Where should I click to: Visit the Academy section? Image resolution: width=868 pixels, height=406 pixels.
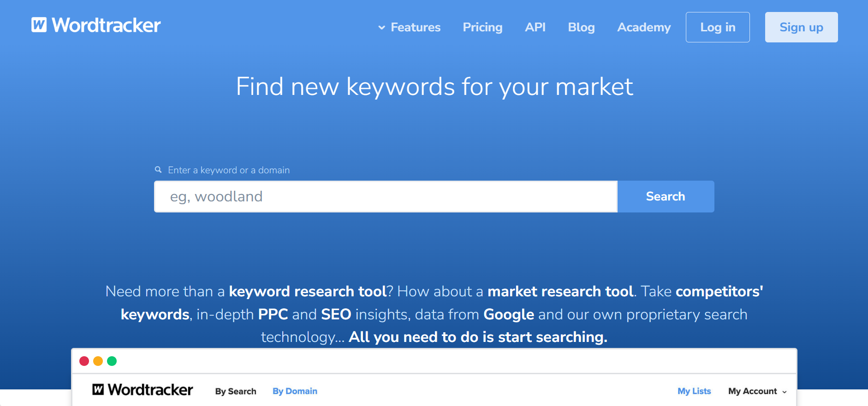pyautogui.click(x=644, y=27)
